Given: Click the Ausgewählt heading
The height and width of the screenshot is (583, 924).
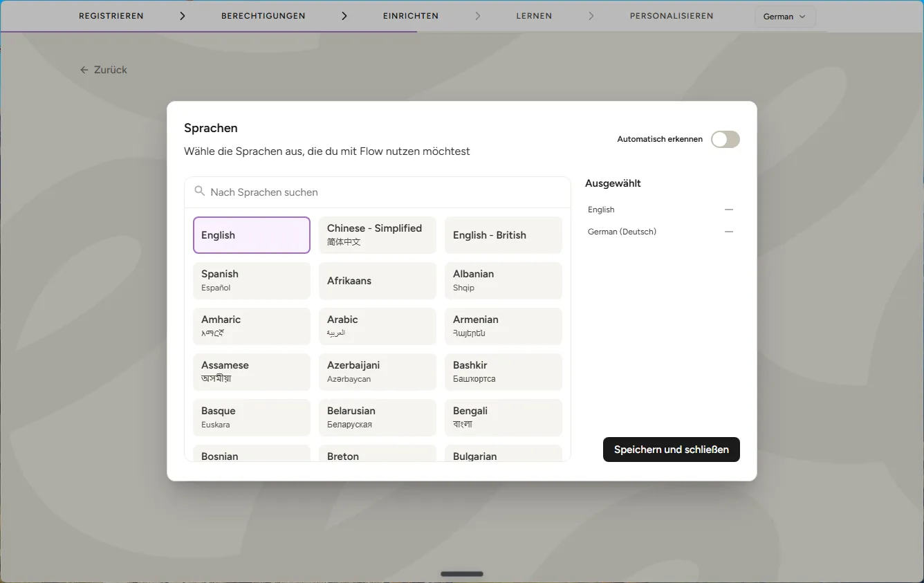Looking at the screenshot, I should click(x=613, y=183).
